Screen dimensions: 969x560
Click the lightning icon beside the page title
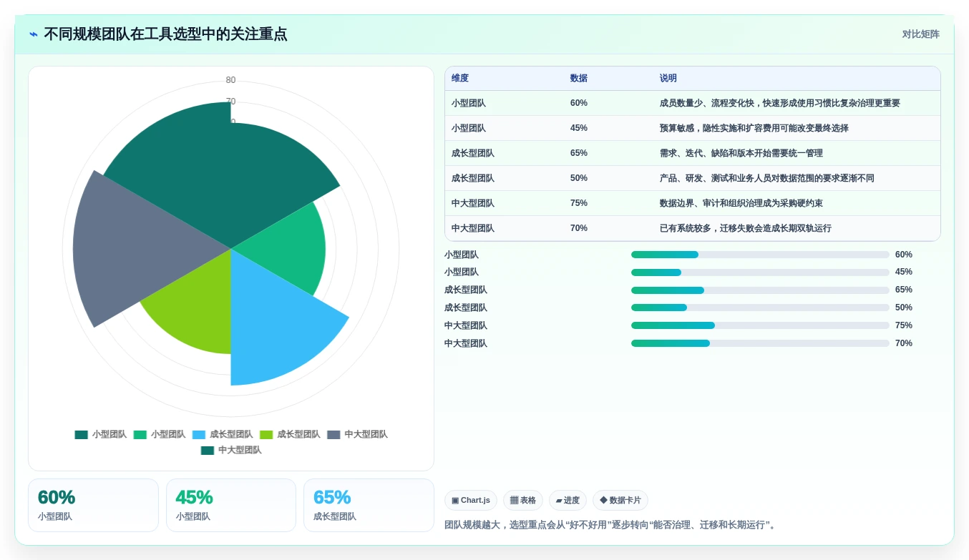(x=34, y=34)
